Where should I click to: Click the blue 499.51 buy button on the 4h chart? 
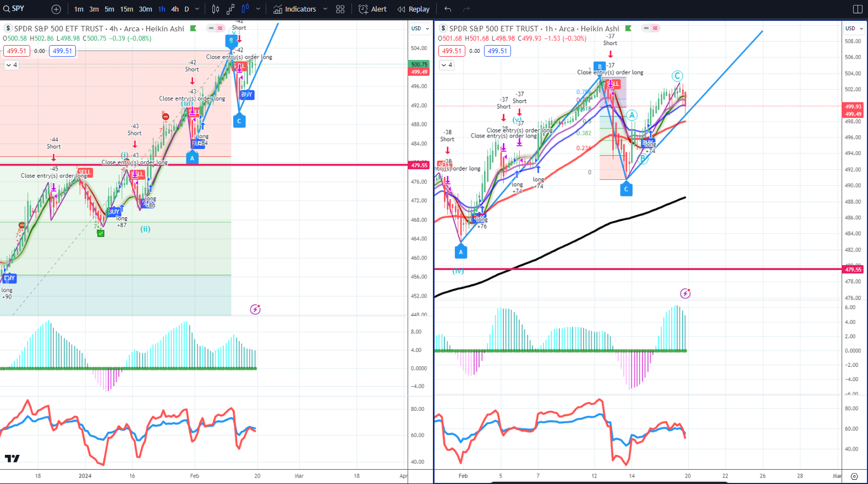(62, 51)
